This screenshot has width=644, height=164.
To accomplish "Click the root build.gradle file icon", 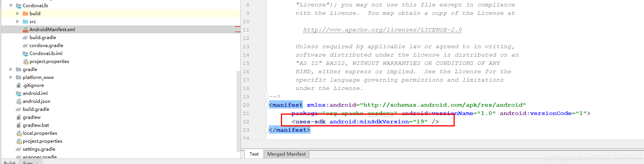I will [19, 109].
